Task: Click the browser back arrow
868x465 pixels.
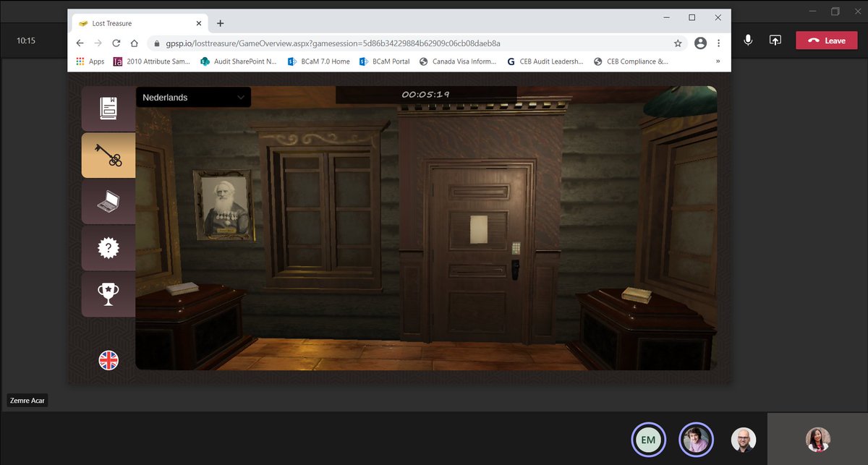Action: (80, 43)
